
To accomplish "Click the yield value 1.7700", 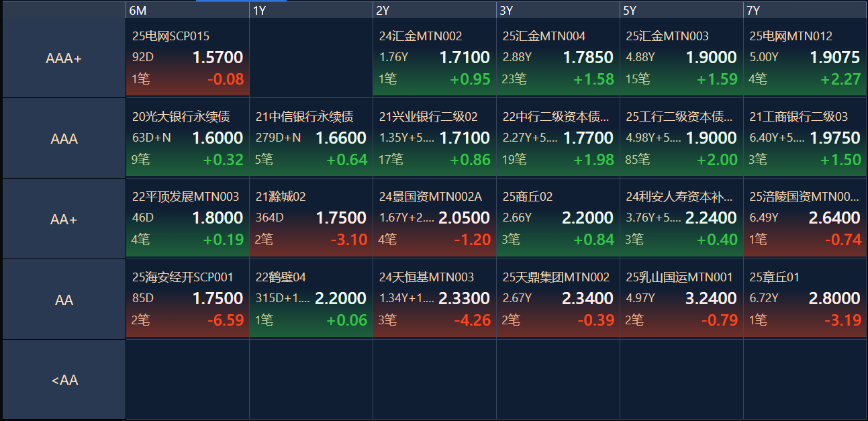I will coord(588,138).
